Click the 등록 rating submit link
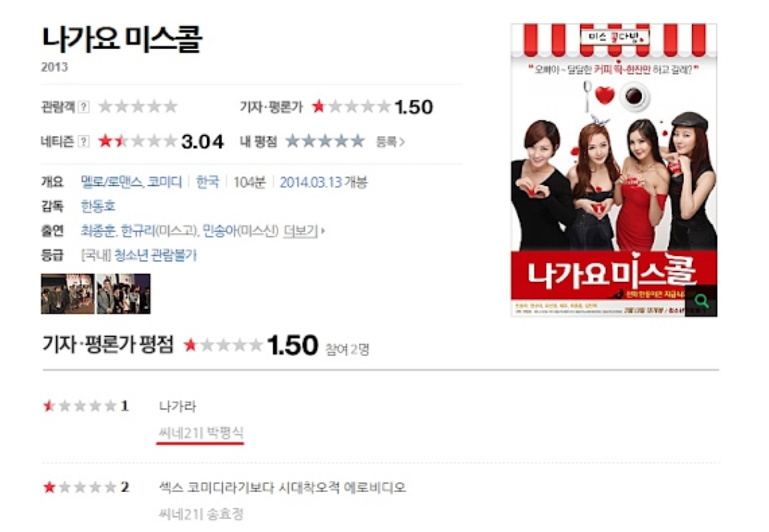Screen dimensions: 769x532 click(390, 142)
